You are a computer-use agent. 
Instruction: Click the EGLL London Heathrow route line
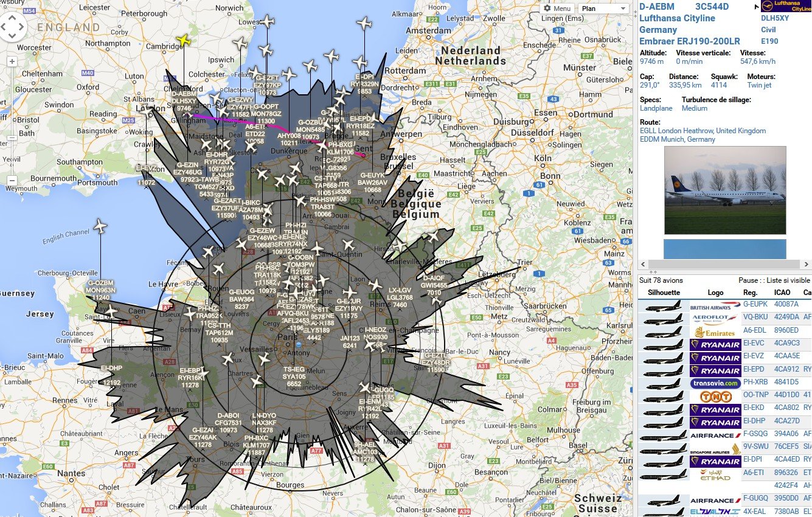coord(703,131)
